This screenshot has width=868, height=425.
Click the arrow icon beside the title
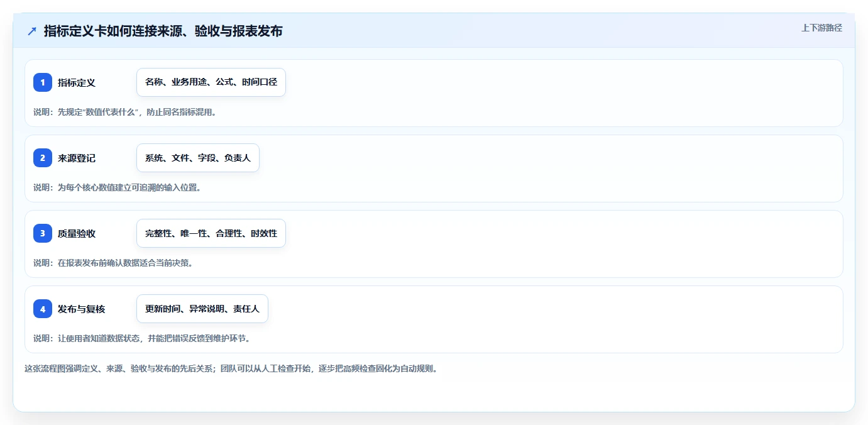32,31
